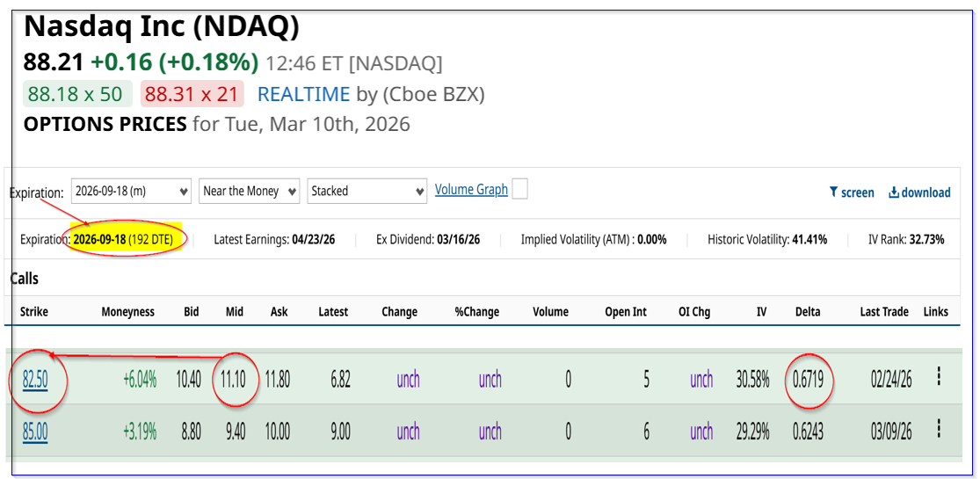Open links menu for 85.00 strike row
This screenshot has height=479, width=980.
[939, 429]
